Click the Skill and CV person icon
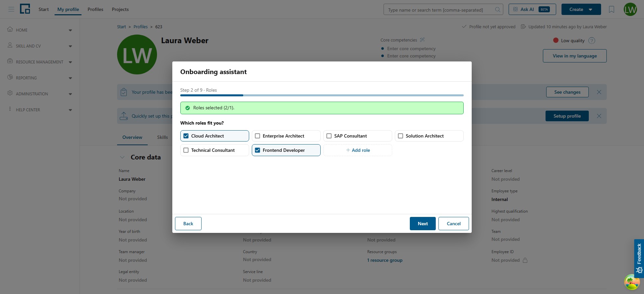This screenshot has width=644, height=294. (10, 45)
